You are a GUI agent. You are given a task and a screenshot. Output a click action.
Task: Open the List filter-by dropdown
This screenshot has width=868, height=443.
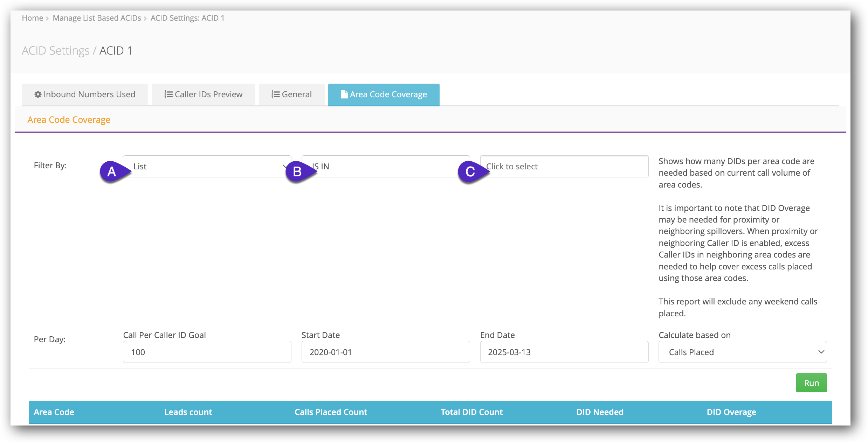tap(207, 167)
